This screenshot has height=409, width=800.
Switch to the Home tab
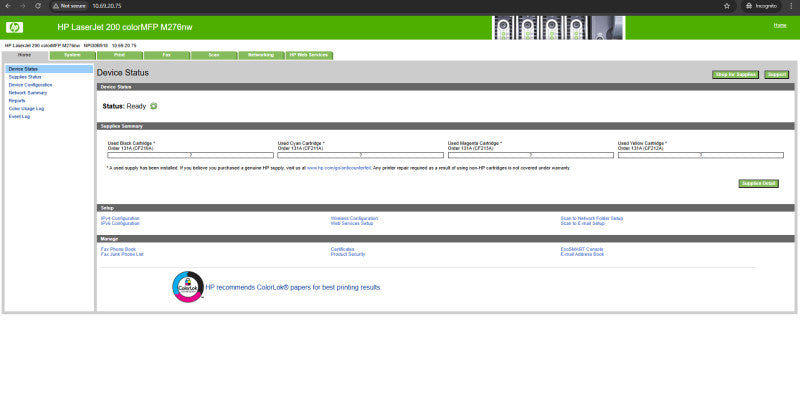tap(25, 55)
